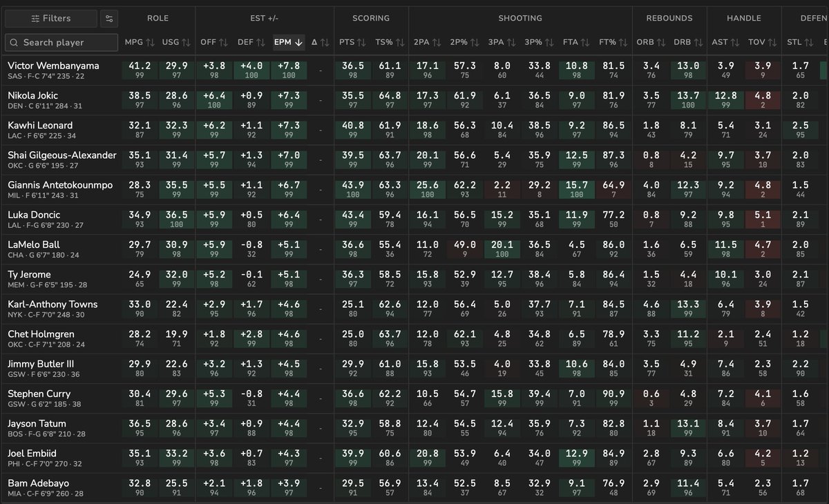Select Giannis's 25.6 2PA cell

coord(428,190)
